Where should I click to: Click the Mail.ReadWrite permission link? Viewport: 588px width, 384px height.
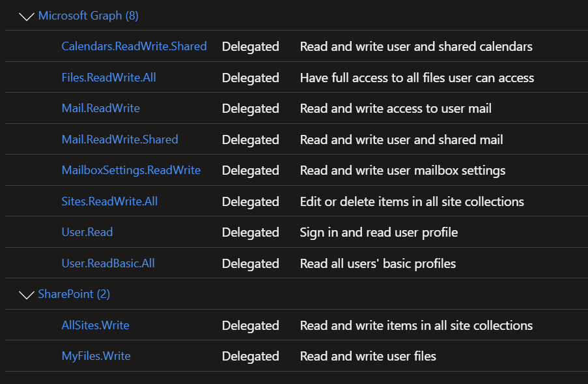tap(101, 108)
